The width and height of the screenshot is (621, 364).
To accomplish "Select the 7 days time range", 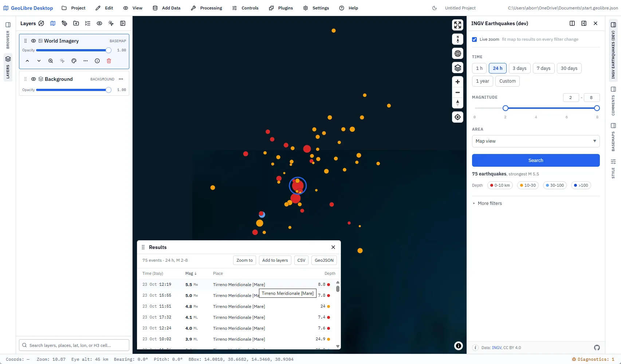I will (x=543, y=68).
